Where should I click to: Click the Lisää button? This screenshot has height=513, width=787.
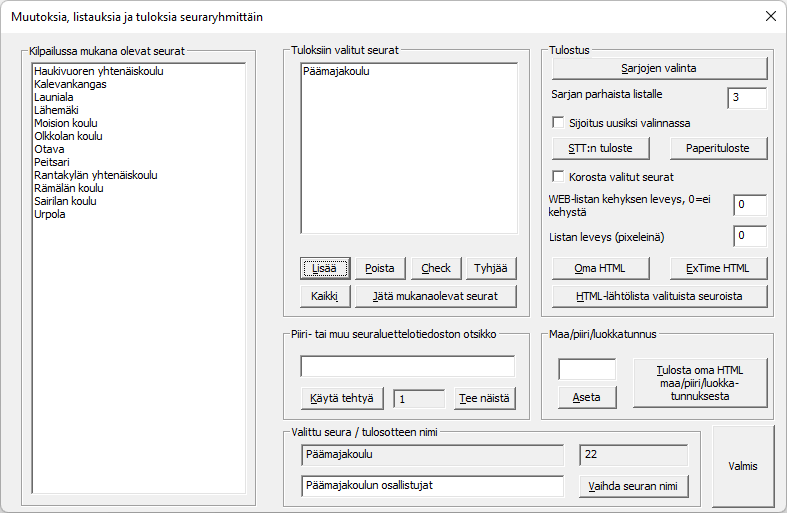coord(325,268)
